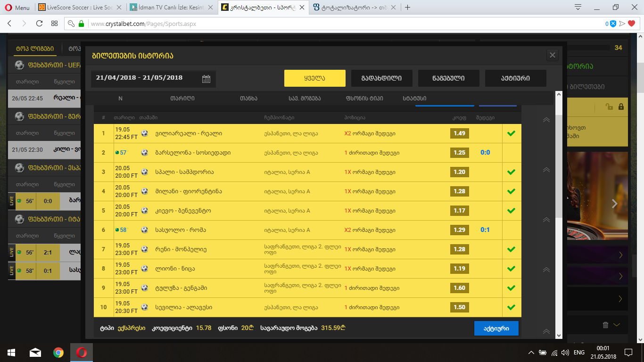
Task: Open the calendar date picker icon
Action: pyautogui.click(x=206, y=79)
